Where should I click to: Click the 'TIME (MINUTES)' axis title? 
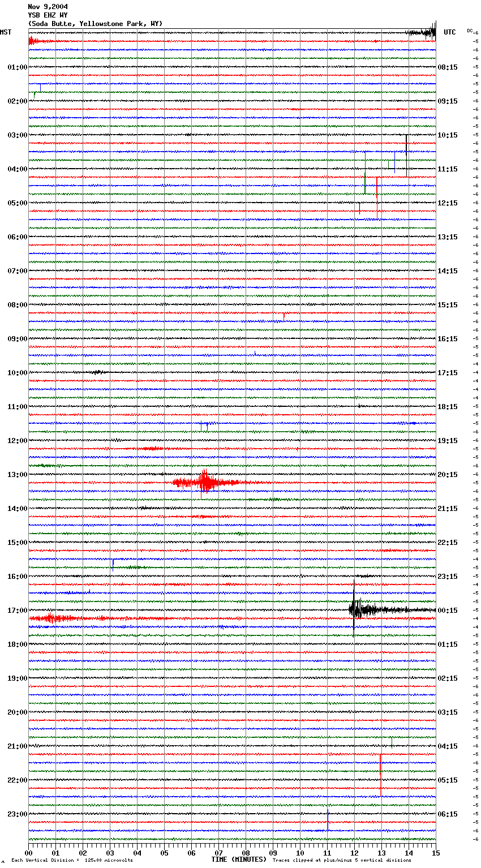(x=239, y=860)
